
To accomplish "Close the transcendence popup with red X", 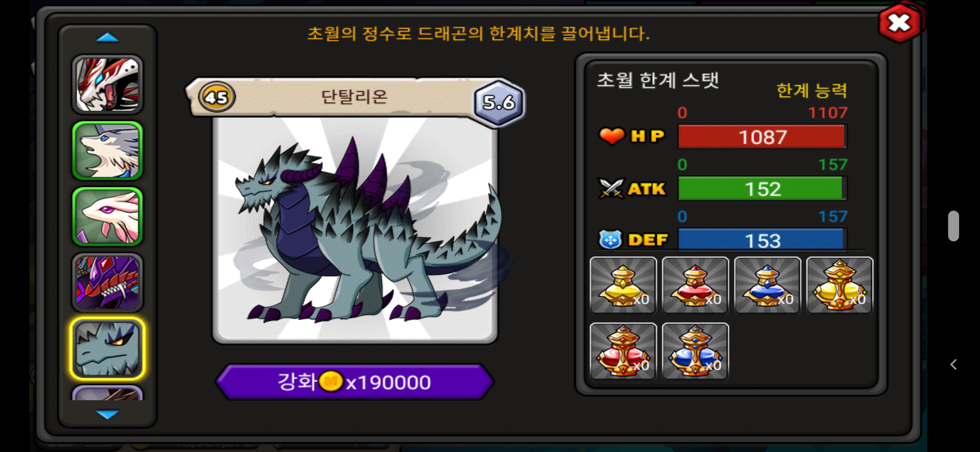I will [x=900, y=23].
